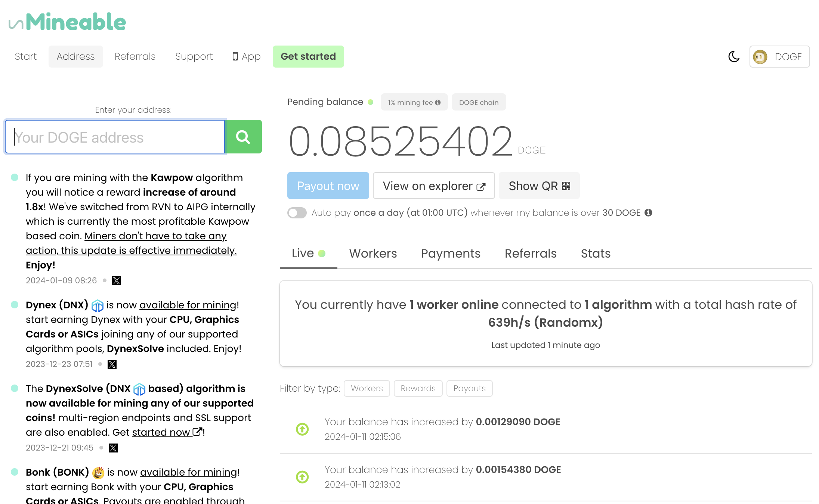Viewport: 819px width, 504px height.
Task: Click the green search magnifier button
Action: click(x=244, y=137)
